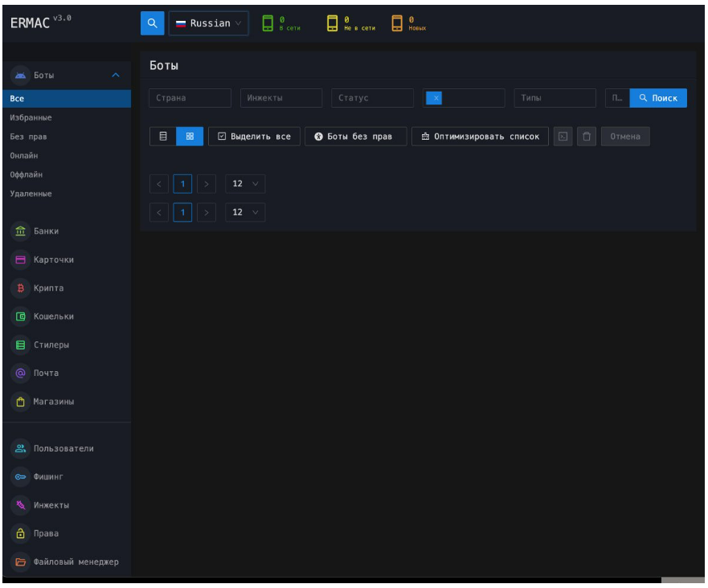Select Все in the bots submenu

click(x=67, y=98)
